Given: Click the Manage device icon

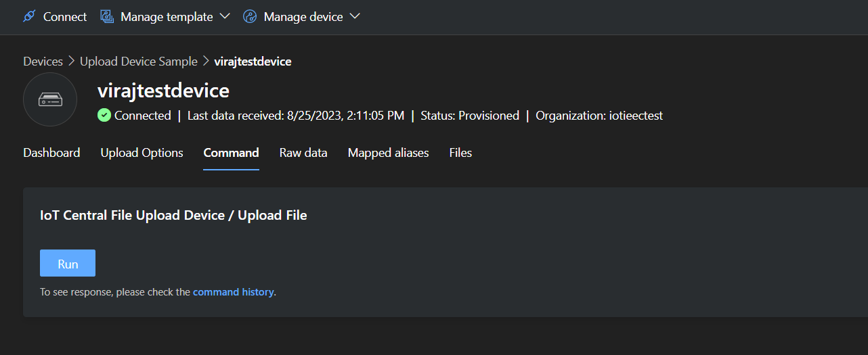Looking at the screenshot, I should (x=250, y=16).
